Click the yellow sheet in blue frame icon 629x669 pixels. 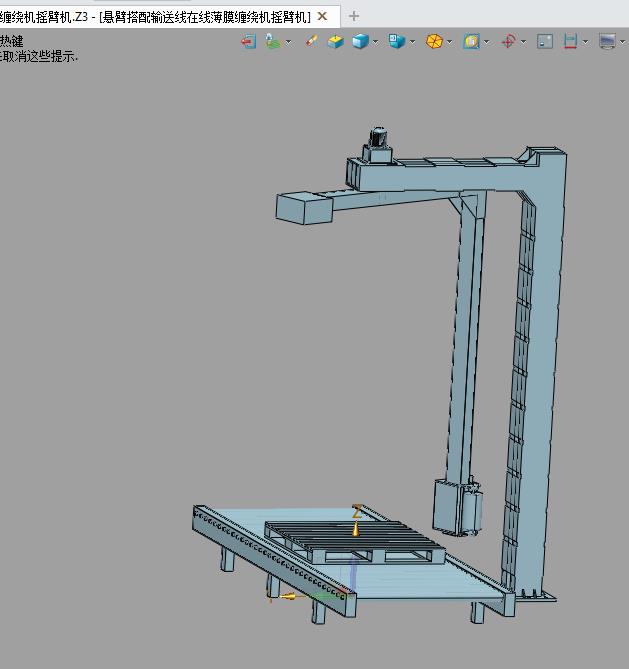point(472,41)
